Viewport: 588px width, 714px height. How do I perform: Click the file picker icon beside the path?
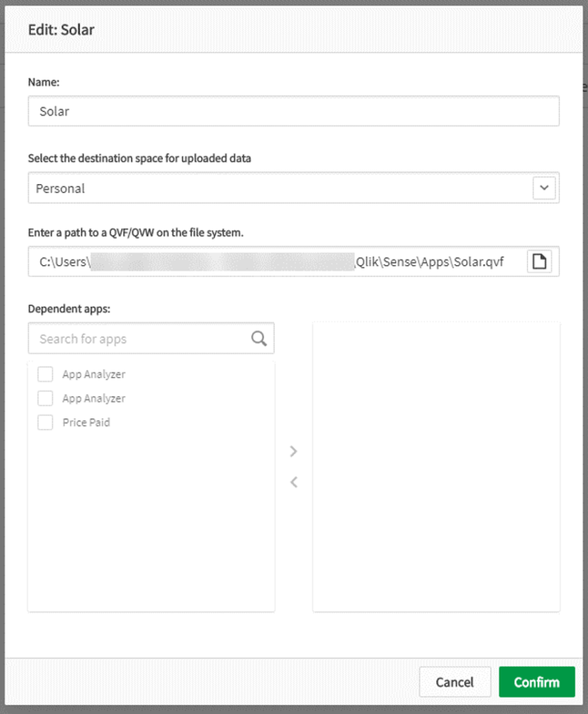tap(540, 261)
